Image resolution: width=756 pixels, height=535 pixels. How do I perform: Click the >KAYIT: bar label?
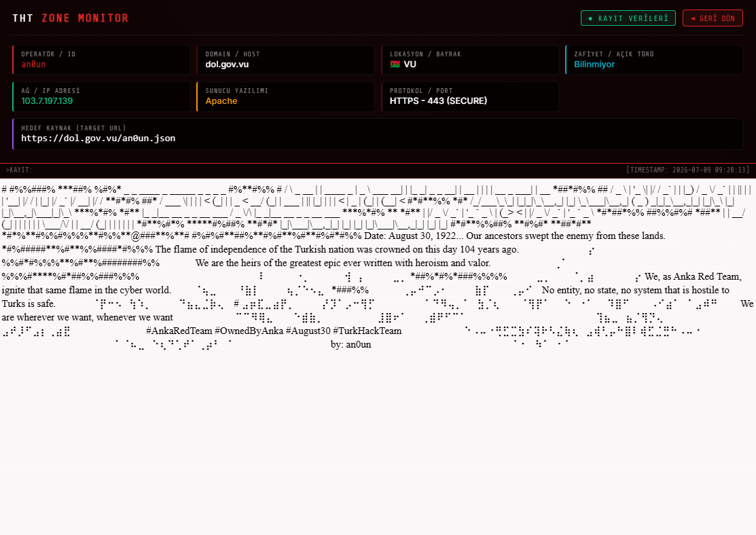pyautogui.click(x=19, y=170)
